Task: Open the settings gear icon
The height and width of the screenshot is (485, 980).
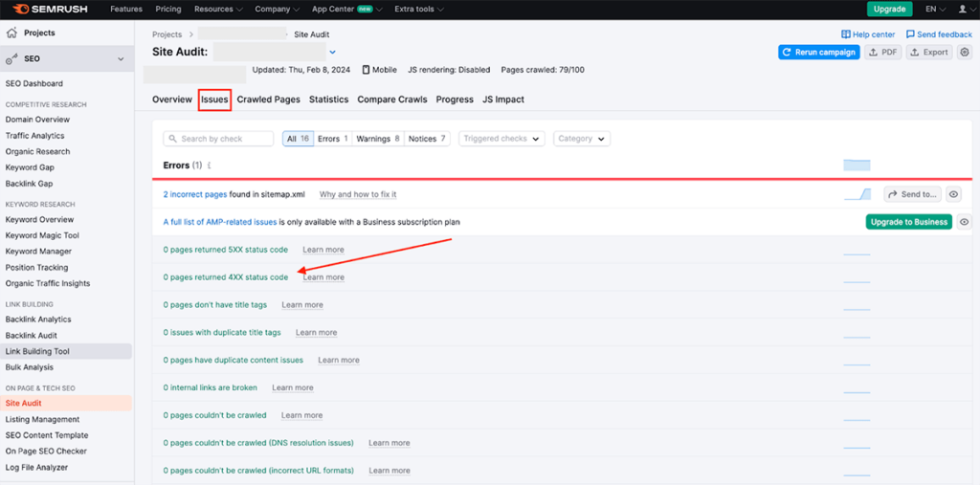Action: (x=965, y=52)
